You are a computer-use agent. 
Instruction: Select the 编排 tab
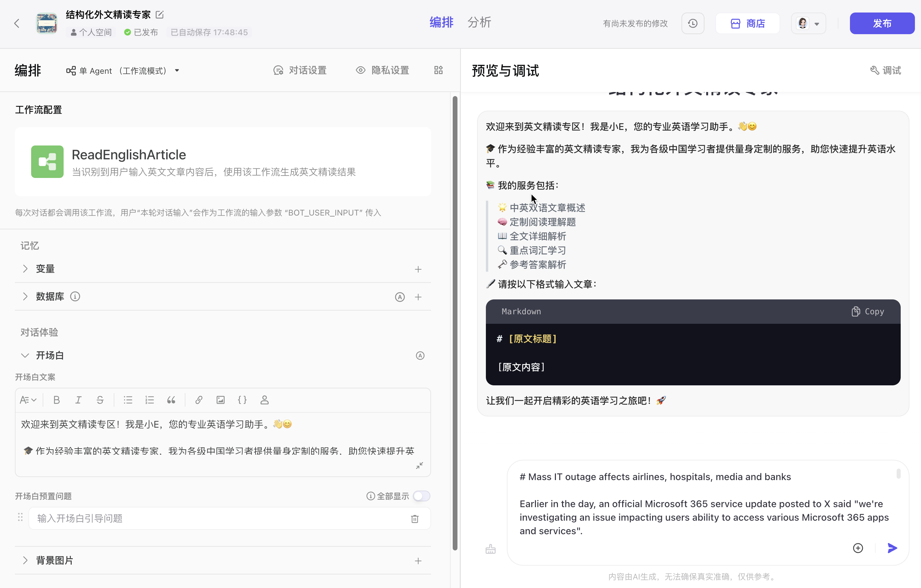[441, 23]
